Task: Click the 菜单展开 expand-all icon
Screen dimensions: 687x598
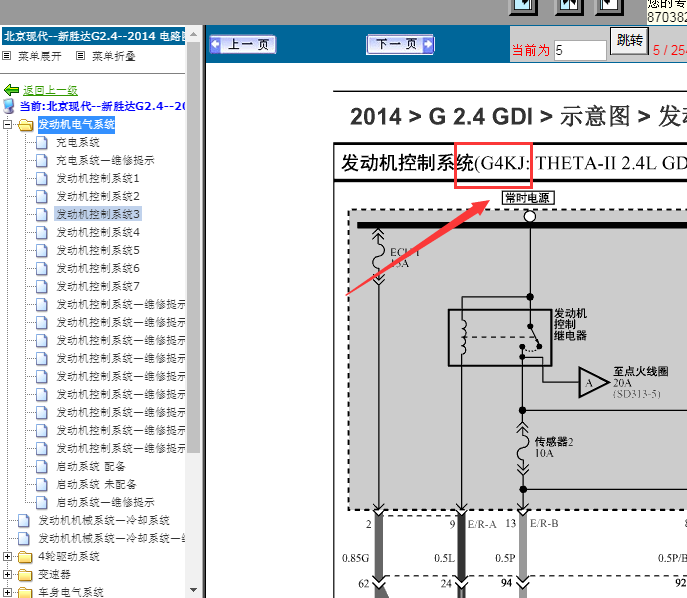Action: click(x=7, y=56)
